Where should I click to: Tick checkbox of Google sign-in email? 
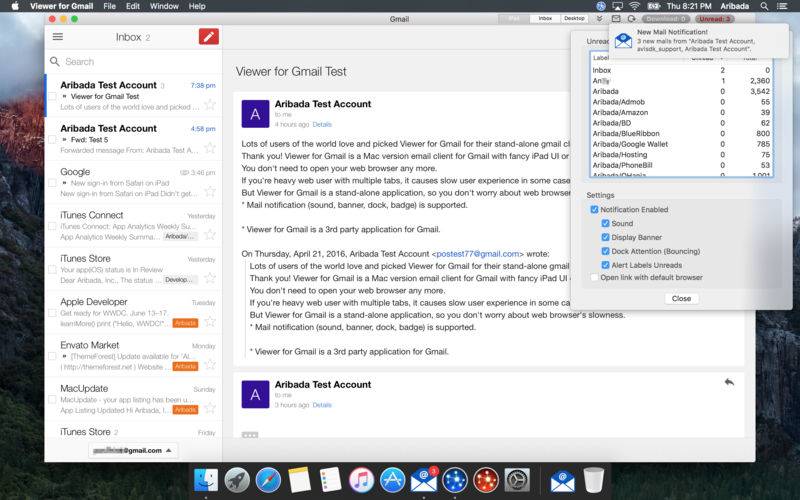[x=52, y=183]
